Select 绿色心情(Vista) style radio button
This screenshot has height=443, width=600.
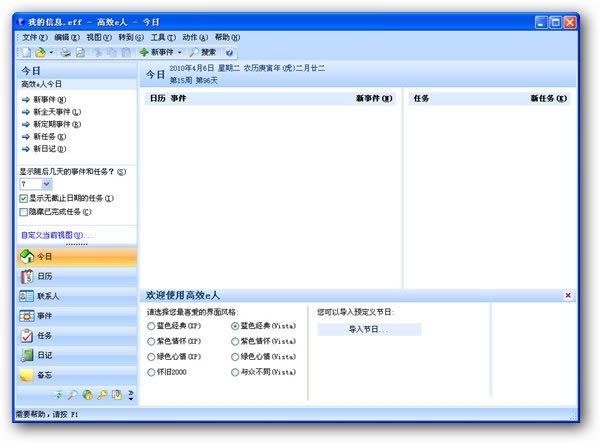tap(235, 357)
